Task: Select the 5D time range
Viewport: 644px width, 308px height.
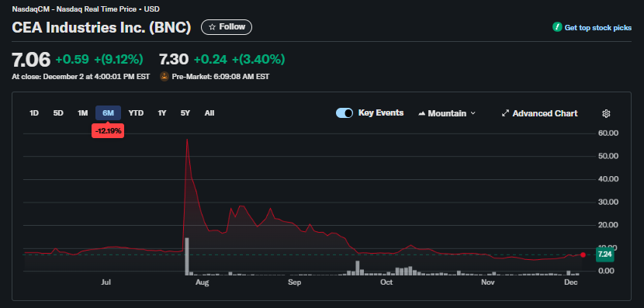Action: click(58, 113)
